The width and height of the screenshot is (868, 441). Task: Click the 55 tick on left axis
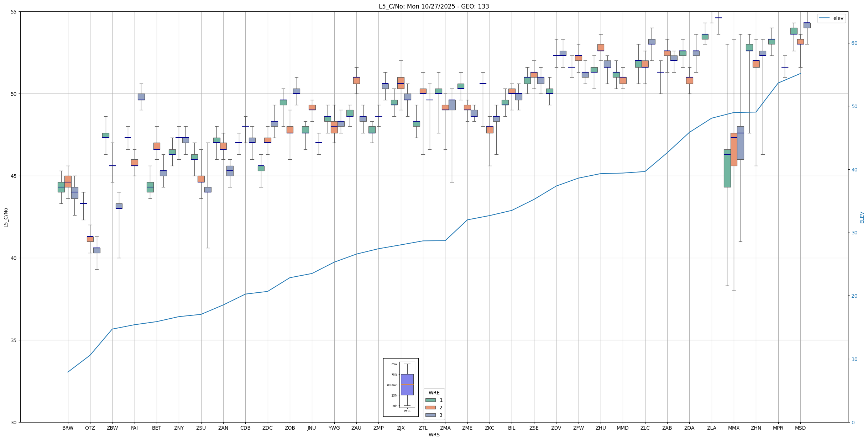click(x=14, y=12)
